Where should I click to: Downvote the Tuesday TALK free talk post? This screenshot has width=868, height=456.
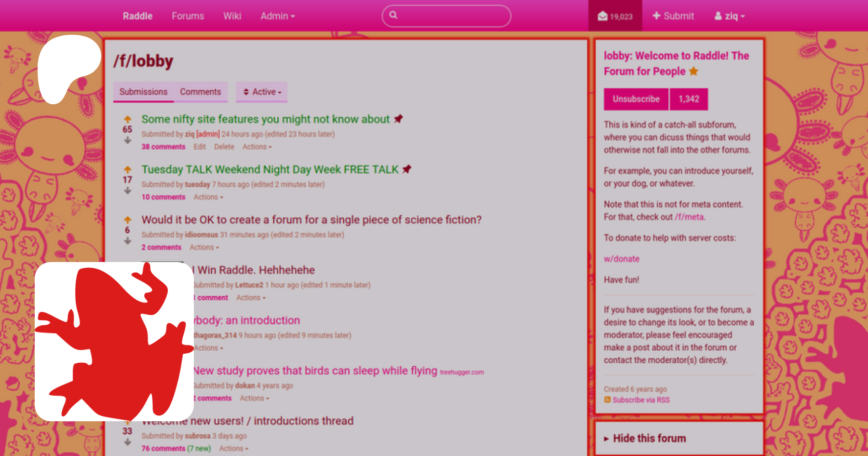click(127, 191)
